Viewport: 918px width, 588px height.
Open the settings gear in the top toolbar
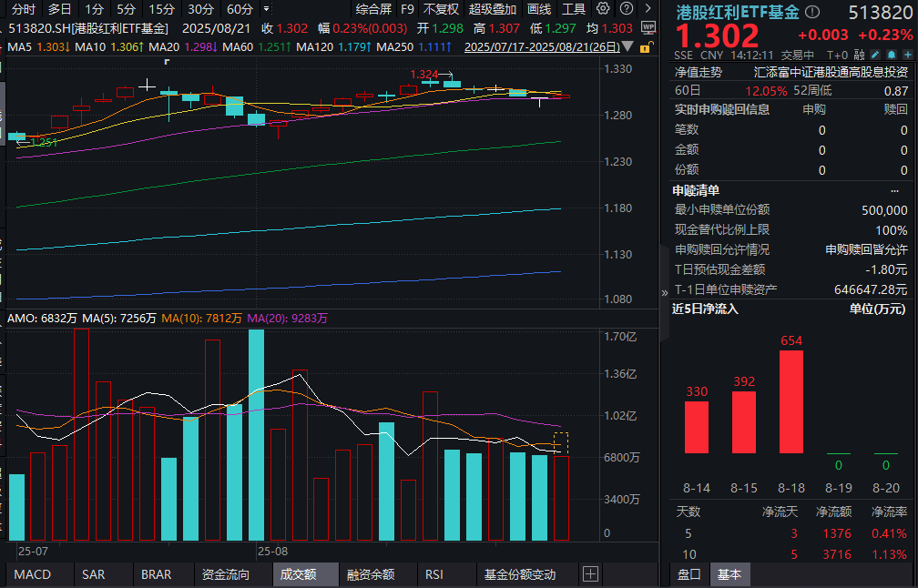point(601,8)
